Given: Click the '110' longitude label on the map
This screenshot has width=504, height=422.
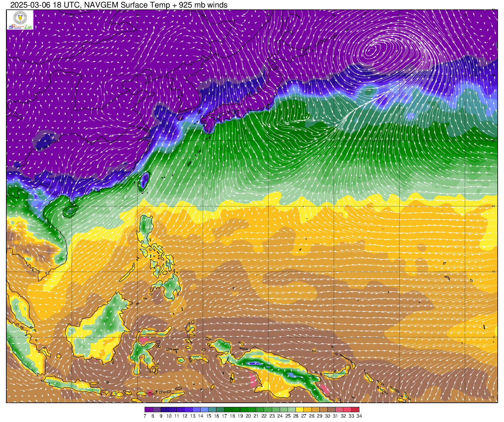Looking at the screenshot, I should (x=72, y=15).
